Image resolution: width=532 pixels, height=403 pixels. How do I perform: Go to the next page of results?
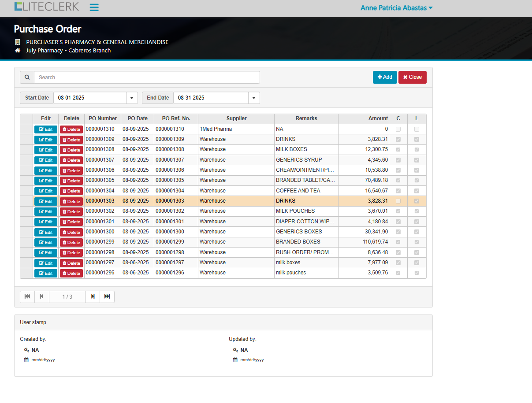click(93, 296)
